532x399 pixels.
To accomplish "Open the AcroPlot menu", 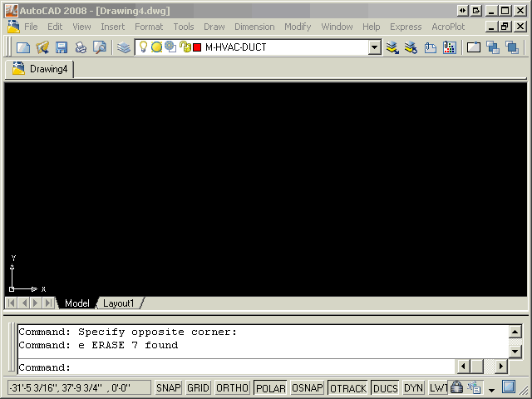I will point(448,27).
